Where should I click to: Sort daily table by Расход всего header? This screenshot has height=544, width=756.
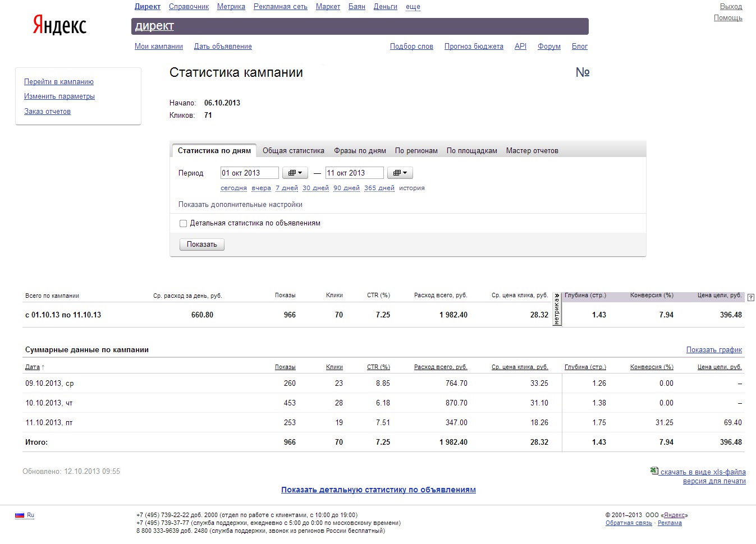point(441,367)
